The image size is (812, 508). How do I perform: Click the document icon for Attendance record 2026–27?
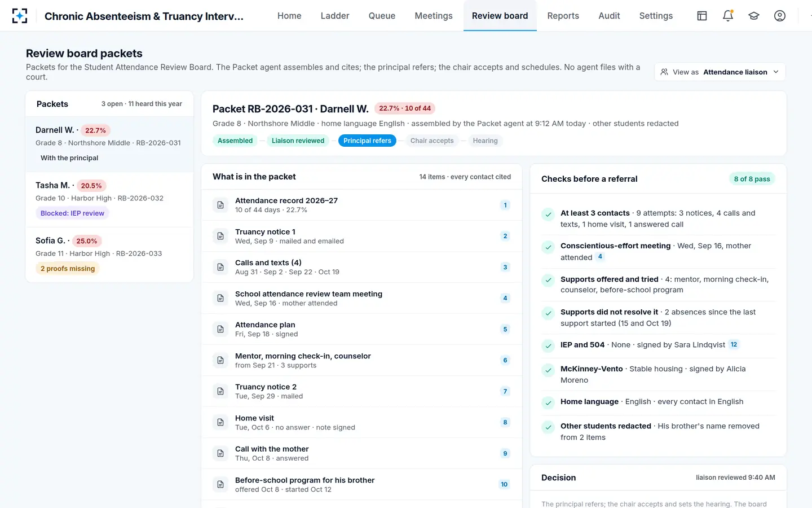220,205
